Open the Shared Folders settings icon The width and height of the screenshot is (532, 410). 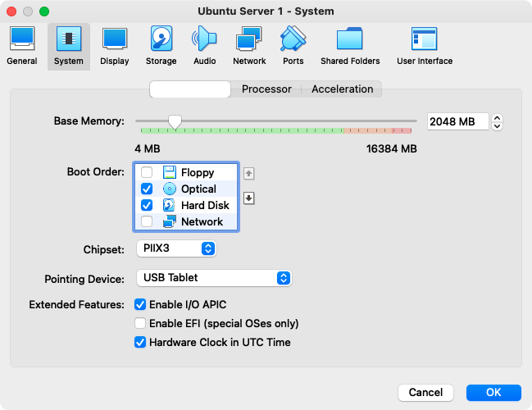coord(350,45)
